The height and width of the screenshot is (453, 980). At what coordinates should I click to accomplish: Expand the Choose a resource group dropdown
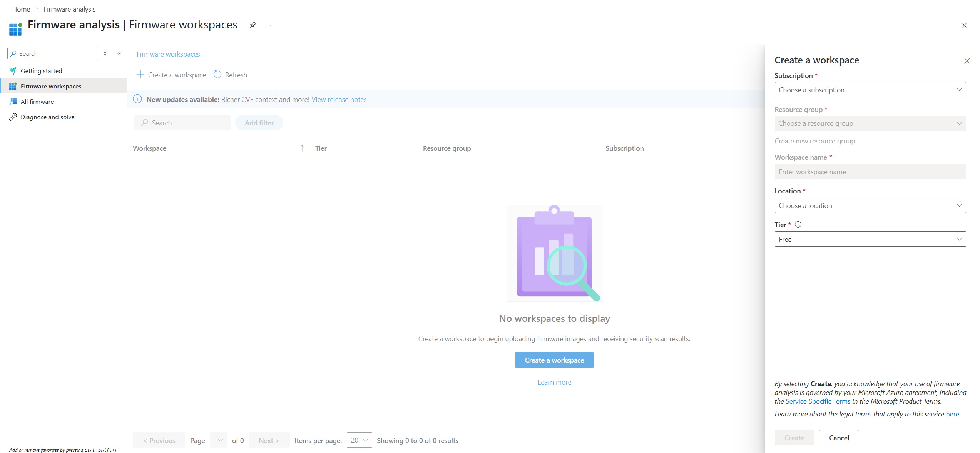(x=870, y=123)
